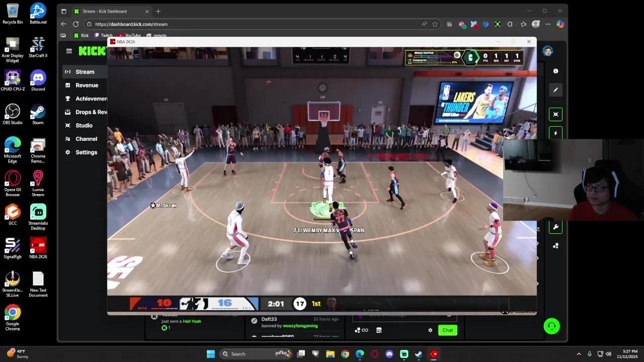This screenshot has width=644, height=362.
Task: Select the Stream - Kick Dashboard tab
Action: [112, 11]
